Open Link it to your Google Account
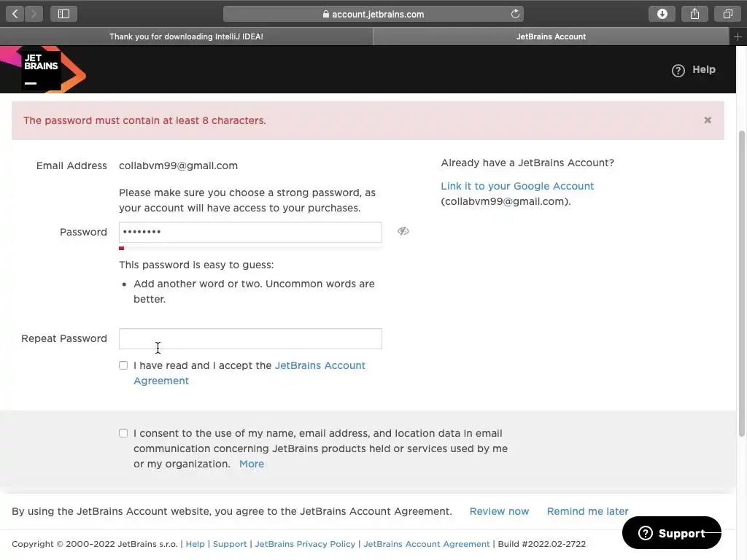This screenshot has height=560, width=747. (517, 186)
